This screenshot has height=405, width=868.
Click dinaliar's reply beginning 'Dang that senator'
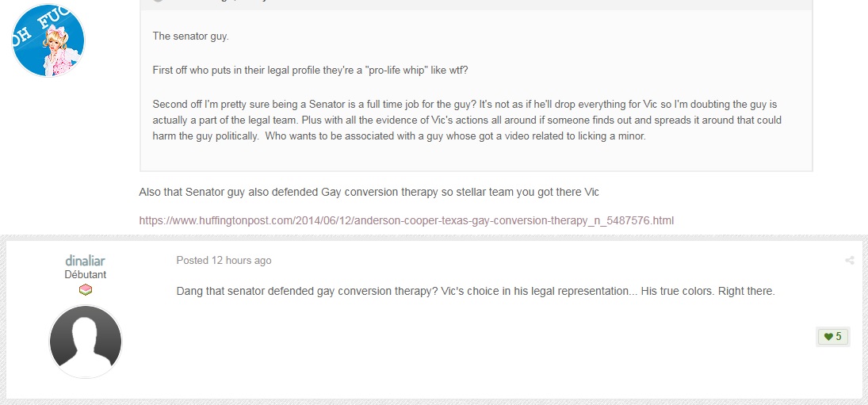[476, 290]
